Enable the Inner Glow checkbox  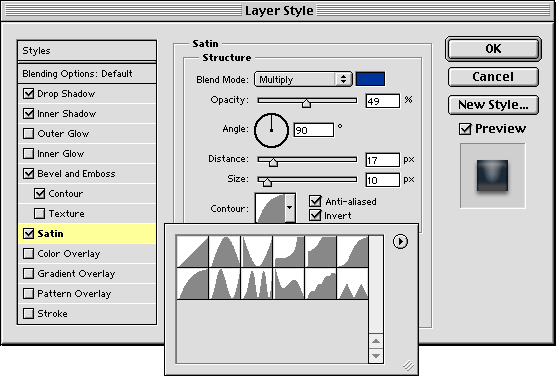pyautogui.click(x=28, y=154)
